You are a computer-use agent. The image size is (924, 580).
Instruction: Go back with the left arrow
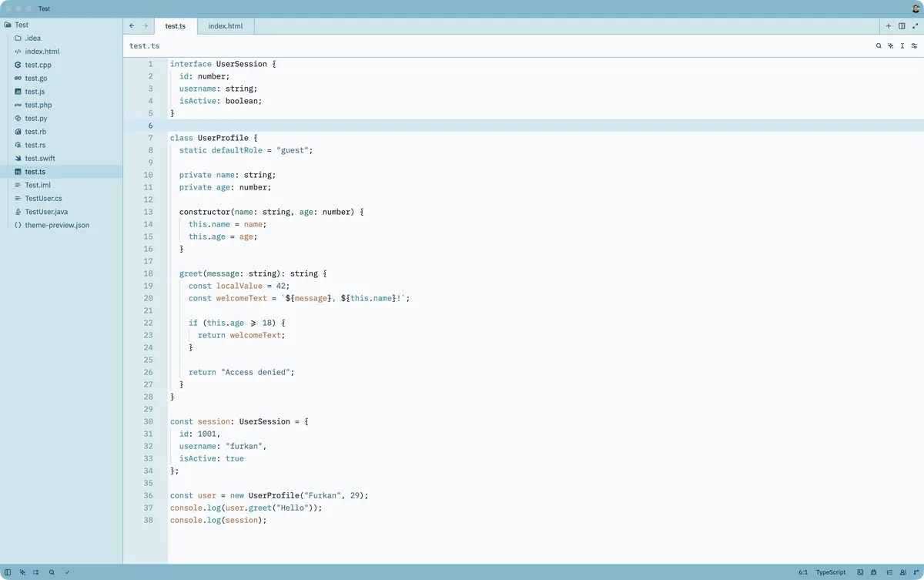[132, 25]
